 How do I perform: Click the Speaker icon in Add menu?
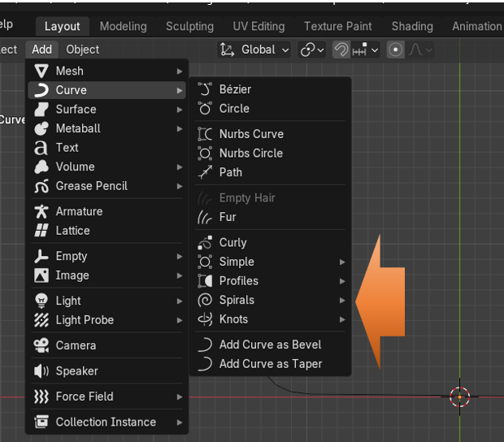(41, 371)
